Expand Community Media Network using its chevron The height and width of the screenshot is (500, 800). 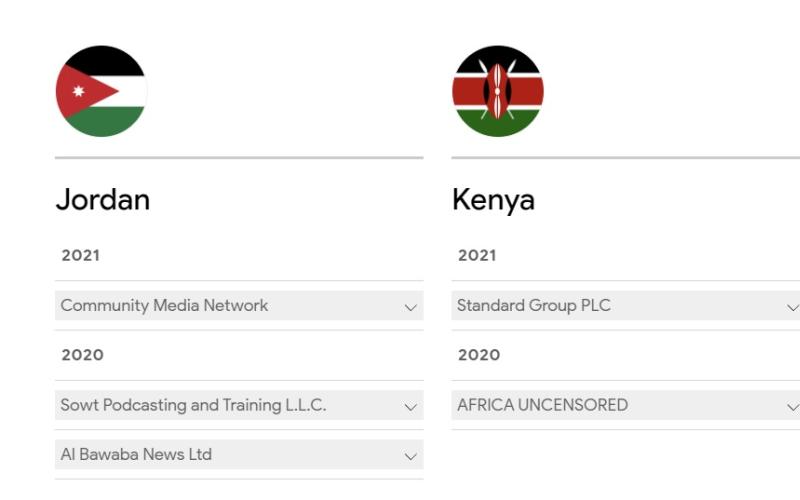click(410, 307)
